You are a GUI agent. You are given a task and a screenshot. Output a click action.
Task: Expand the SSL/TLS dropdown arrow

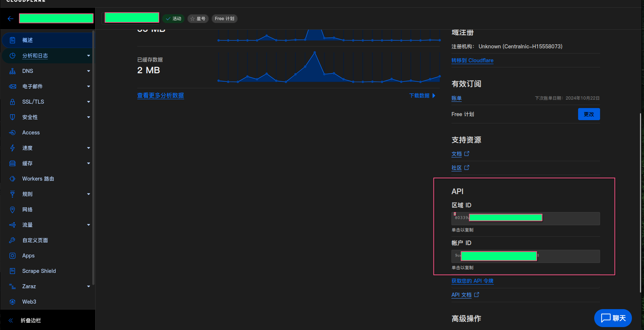(x=89, y=102)
